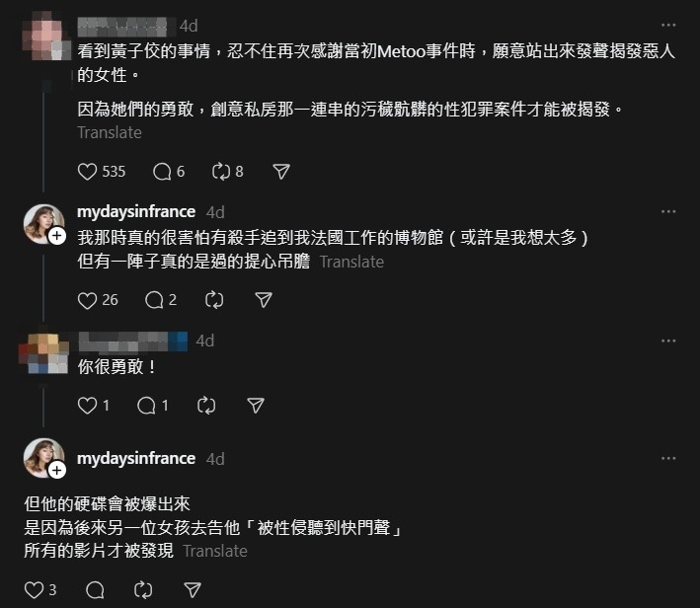Image resolution: width=700 pixels, height=608 pixels.
Task: Open more options for the '你很勇敢！' comment
Action: pos(668,342)
